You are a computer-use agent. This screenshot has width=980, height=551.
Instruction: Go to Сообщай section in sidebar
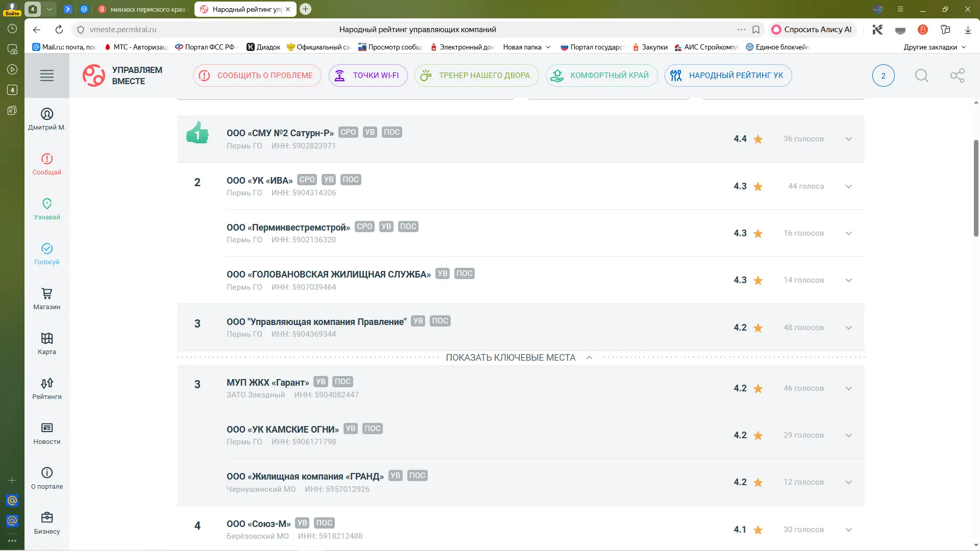(x=47, y=164)
